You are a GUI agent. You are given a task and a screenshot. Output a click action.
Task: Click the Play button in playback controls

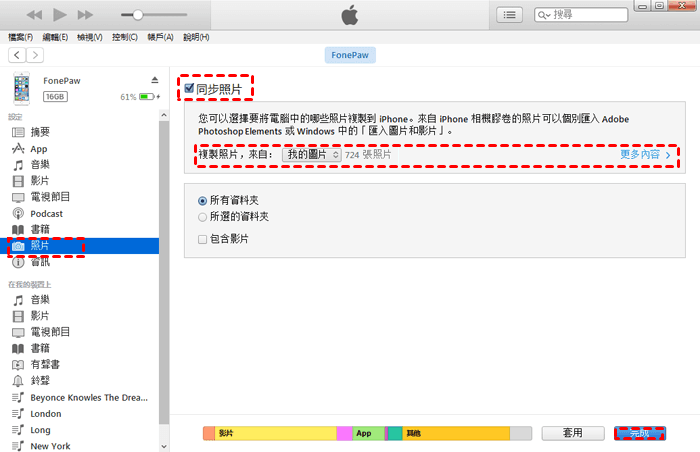click(59, 15)
